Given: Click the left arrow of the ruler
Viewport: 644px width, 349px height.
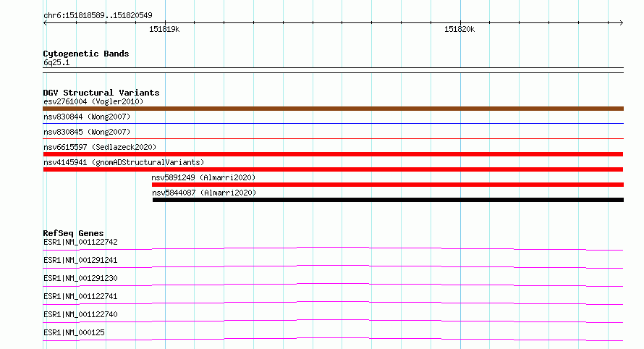Looking at the screenshot, I should point(45,23).
